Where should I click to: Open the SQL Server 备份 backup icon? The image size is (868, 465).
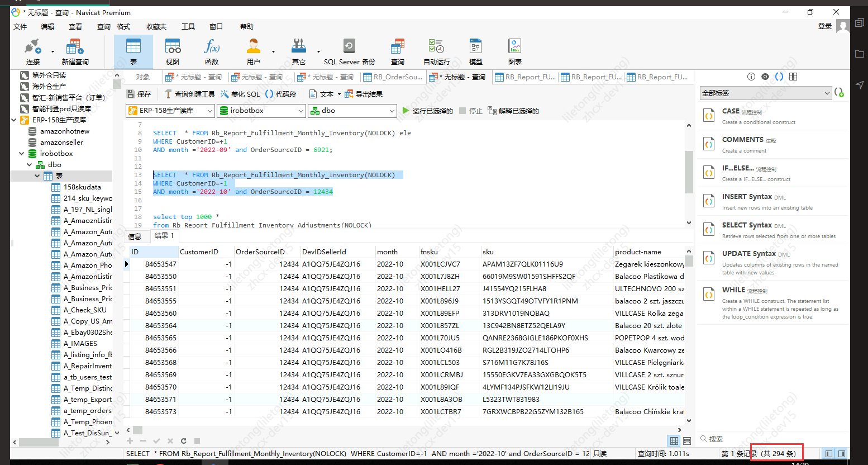click(x=350, y=51)
